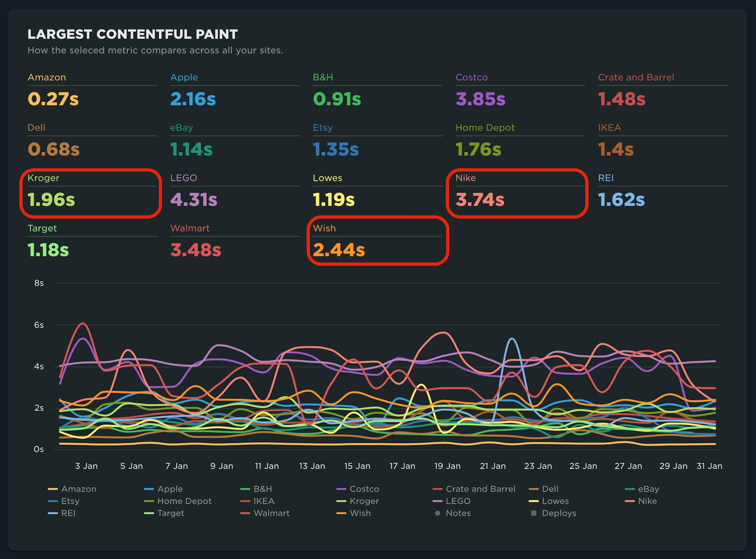This screenshot has height=559, width=756.
Task: Click the 19 Jan x-axis label
Action: [x=447, y=466]
